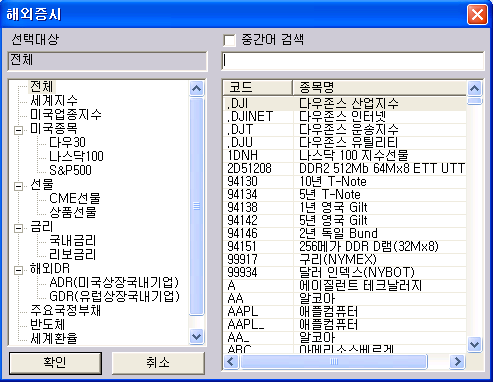
Task: Click the 취소 button
Action: (158, 363)
